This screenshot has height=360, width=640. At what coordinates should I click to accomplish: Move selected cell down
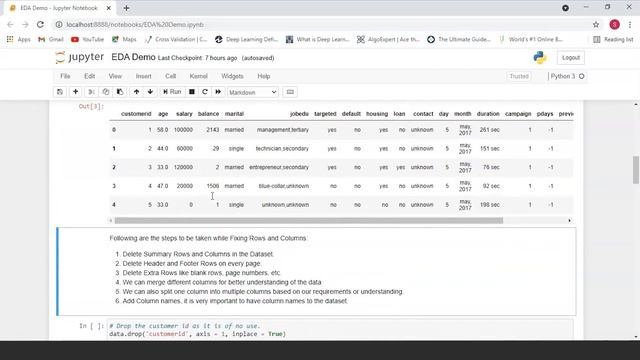(x=150, y=92)
